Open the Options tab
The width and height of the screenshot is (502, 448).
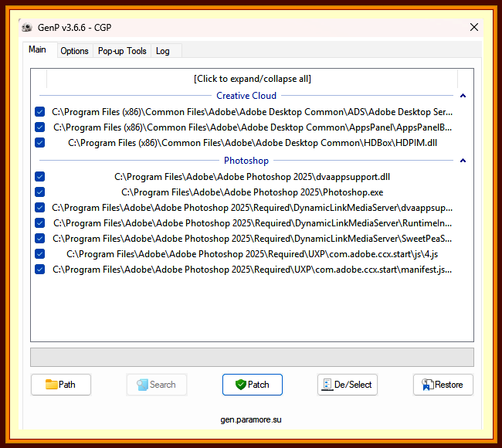74,51
